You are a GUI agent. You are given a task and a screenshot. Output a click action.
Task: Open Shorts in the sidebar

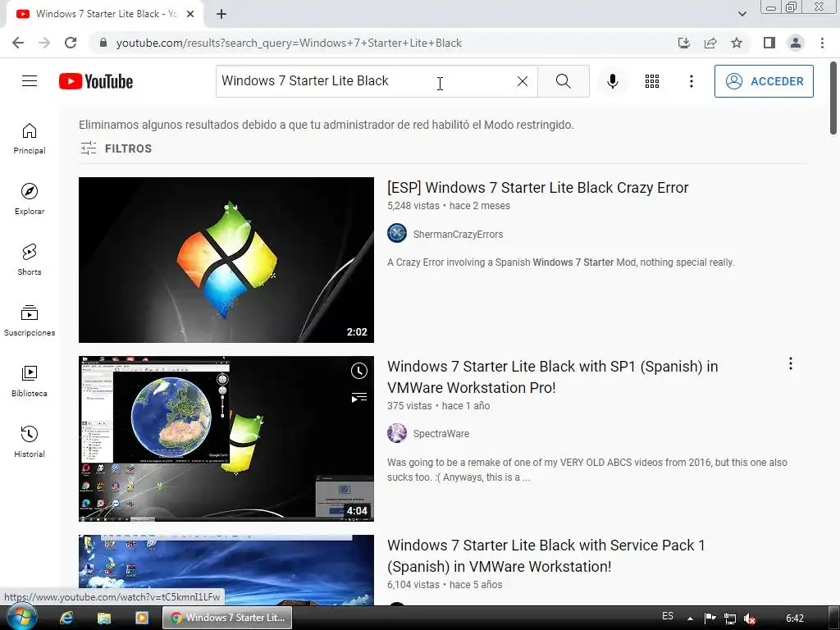(30, 260)
